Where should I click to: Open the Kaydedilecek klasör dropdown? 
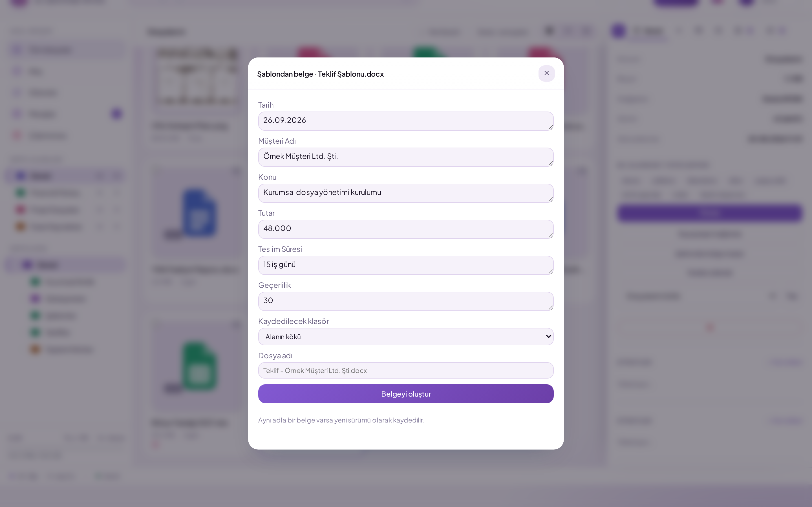(x=406, y=336)
